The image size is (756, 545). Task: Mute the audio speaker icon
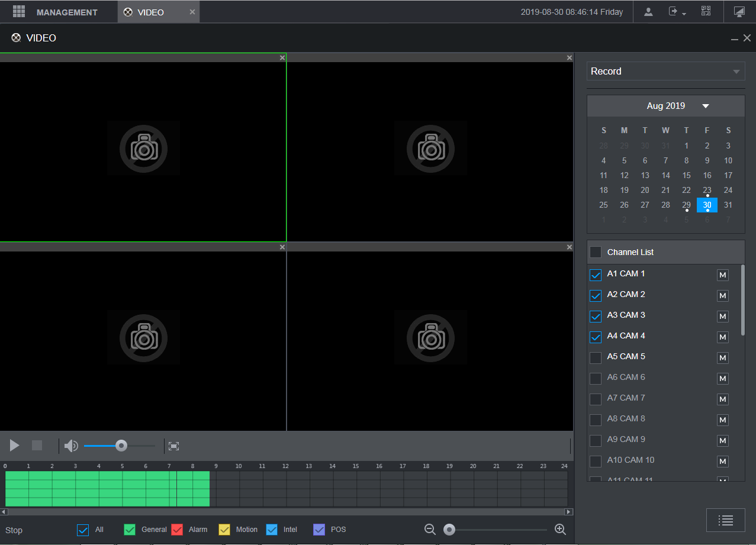[x=71, y=446]
